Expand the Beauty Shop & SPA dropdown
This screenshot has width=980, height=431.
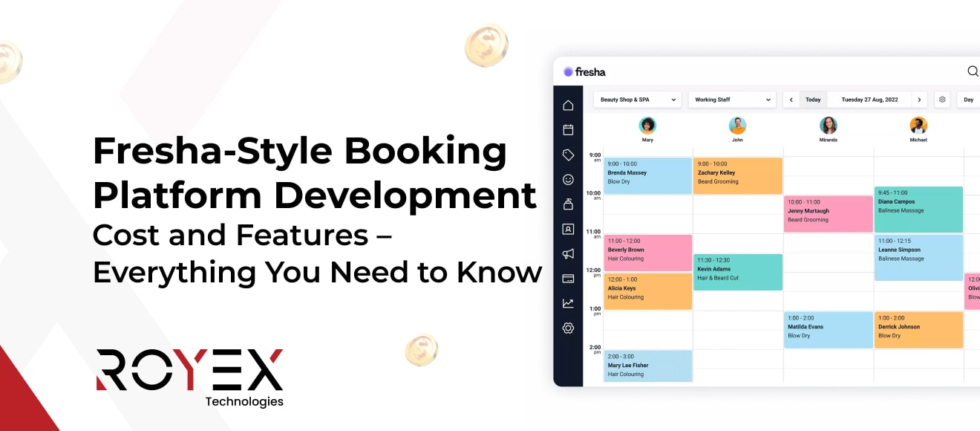[x=638, y=100]
